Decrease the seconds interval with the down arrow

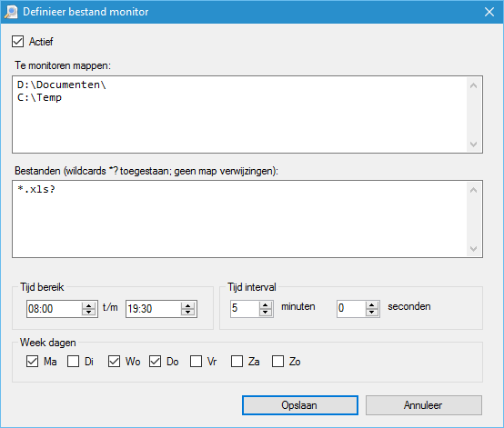[371, 312]
